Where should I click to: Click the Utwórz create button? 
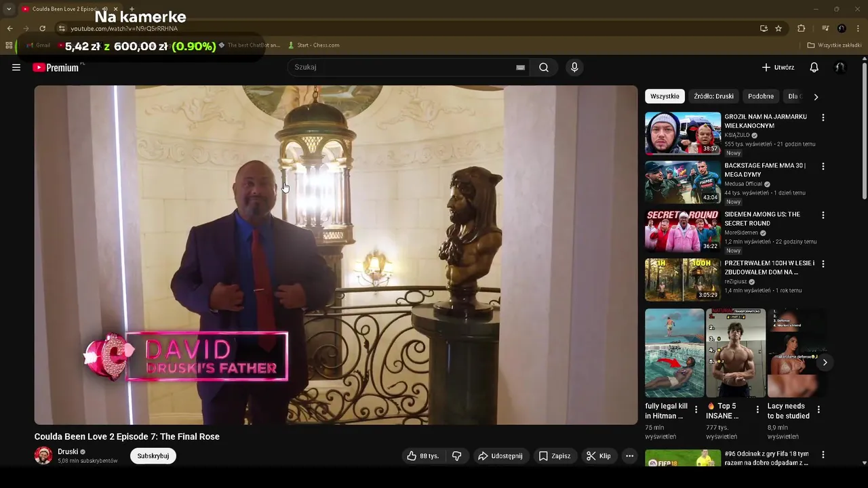pyautogui.click(x=778, y=67)
